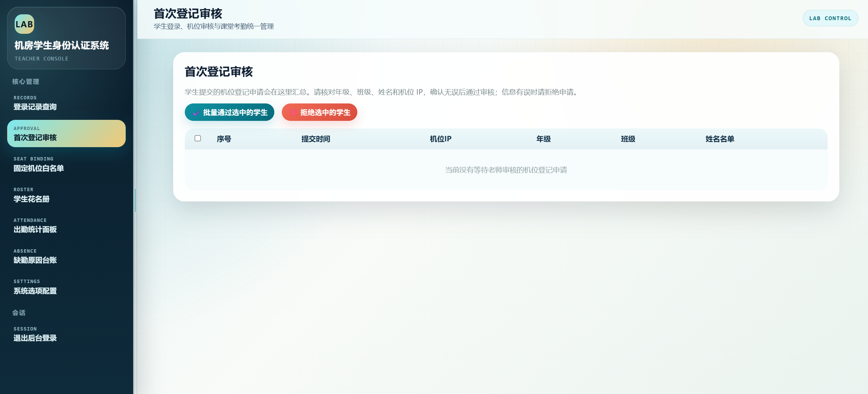868x394 pixels.
Task: Toggle the select-all checkbox in the table header
Action: (x=197, y=138)
